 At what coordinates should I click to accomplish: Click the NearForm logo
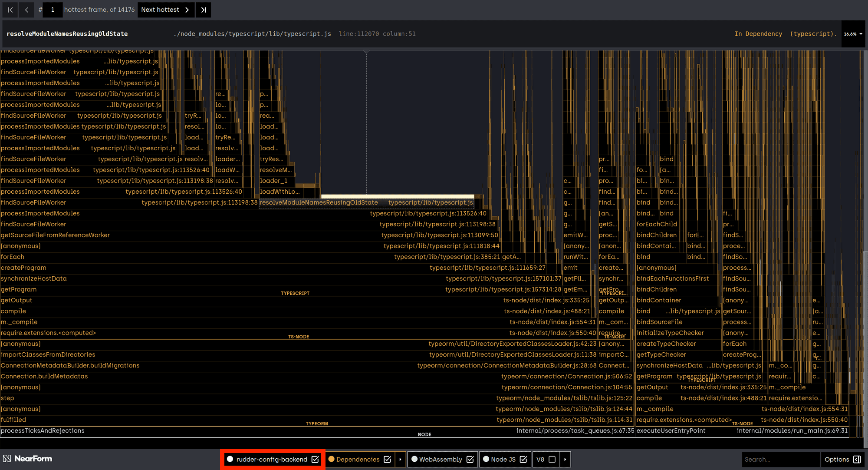[27, 459]
